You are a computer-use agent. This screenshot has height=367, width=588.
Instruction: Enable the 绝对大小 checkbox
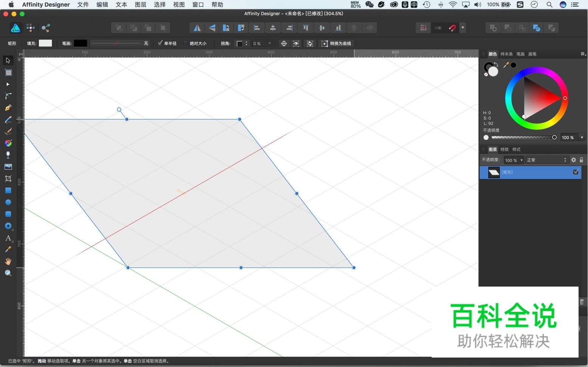185,43
